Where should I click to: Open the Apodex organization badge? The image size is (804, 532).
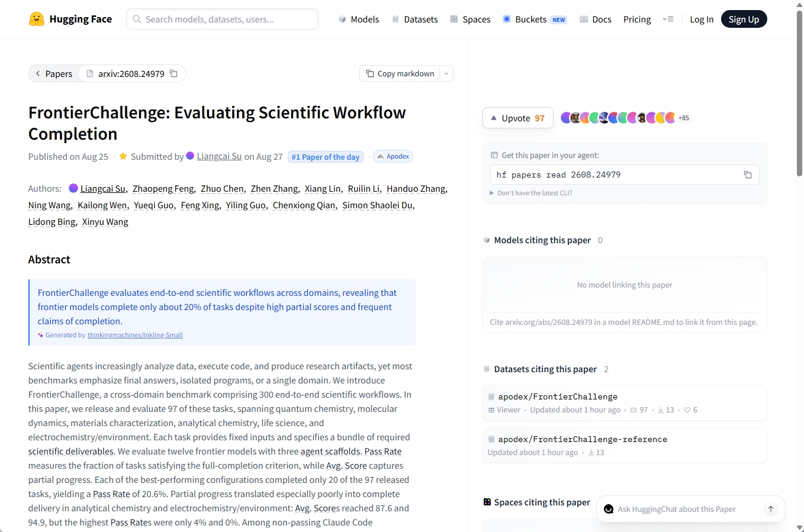tap(393, 156)
